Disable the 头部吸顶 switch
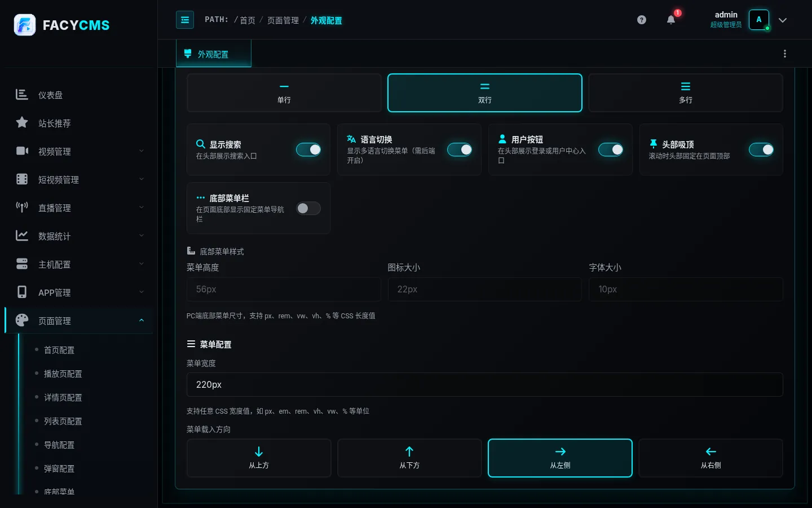 click(761, 150)
